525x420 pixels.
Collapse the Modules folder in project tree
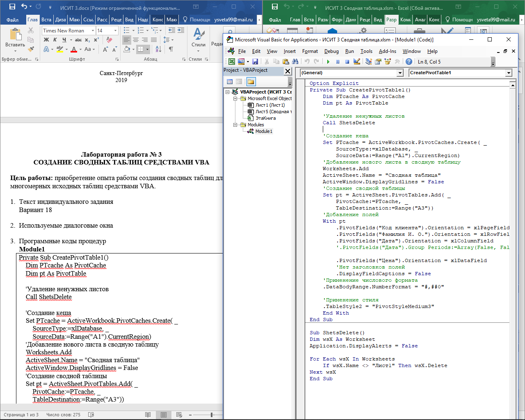[x=235, y=125]
